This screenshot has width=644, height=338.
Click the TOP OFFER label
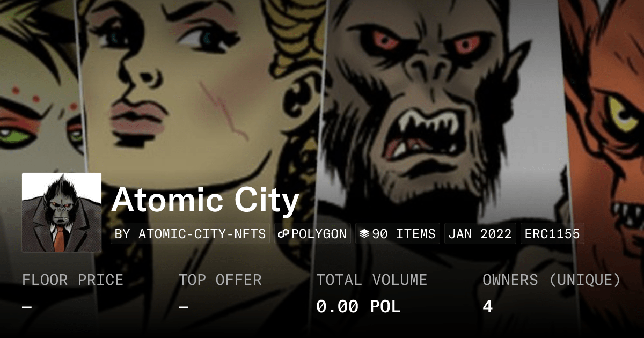point(220,280)
